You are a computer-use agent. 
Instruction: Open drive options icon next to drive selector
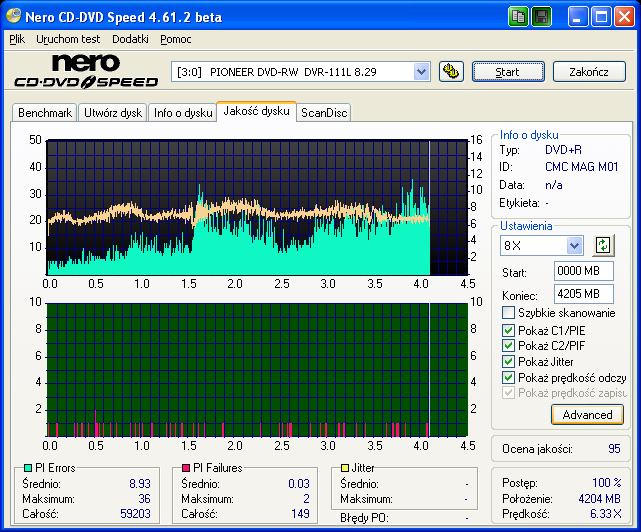(x=451, y=72)
